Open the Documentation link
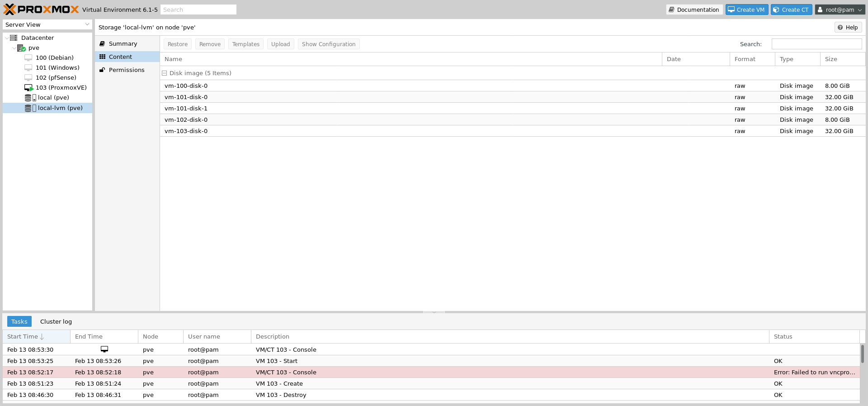The height and width of the screenshot is (406, 868). click(x=694, y=10)
